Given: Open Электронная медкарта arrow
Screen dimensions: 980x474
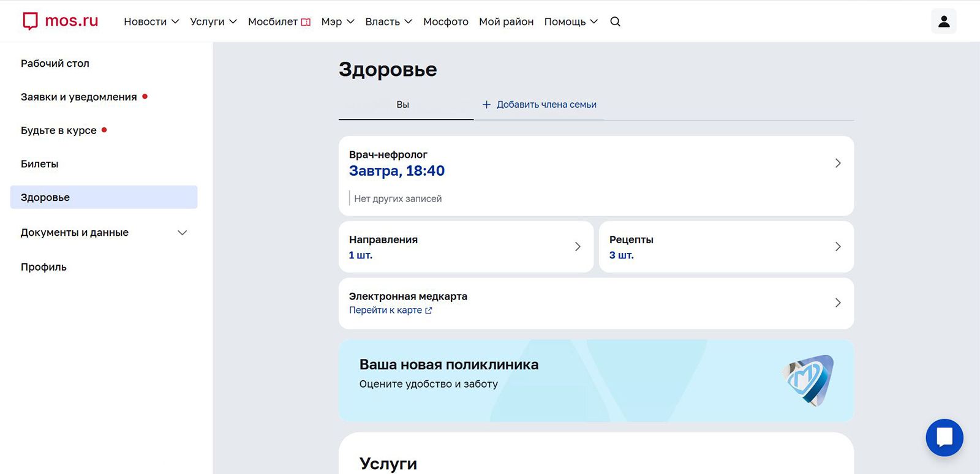Looking at the screenshot, I should [838, 303].
